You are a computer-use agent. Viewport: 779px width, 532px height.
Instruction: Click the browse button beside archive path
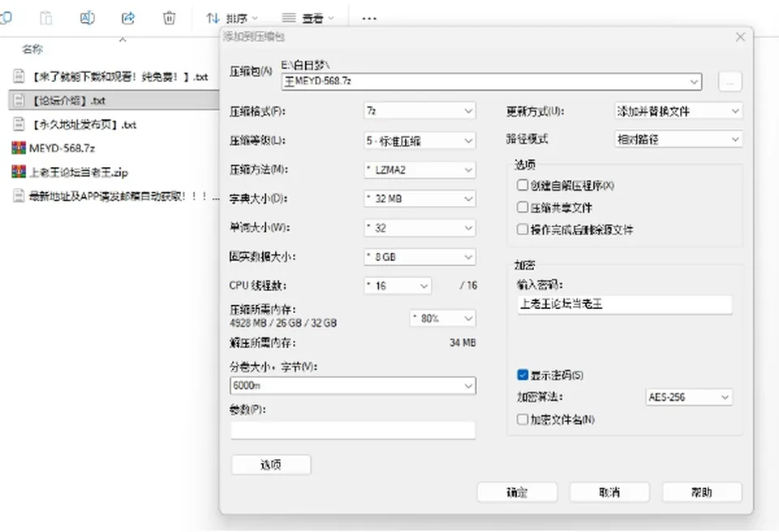click(730, 82)
